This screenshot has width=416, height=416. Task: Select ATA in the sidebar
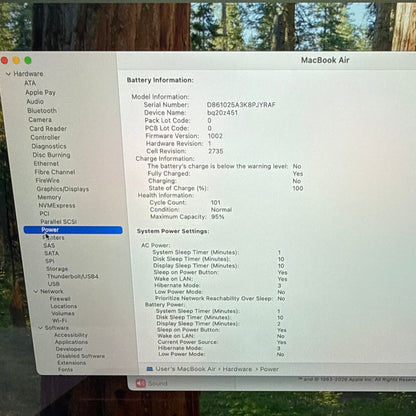(30, 83)
